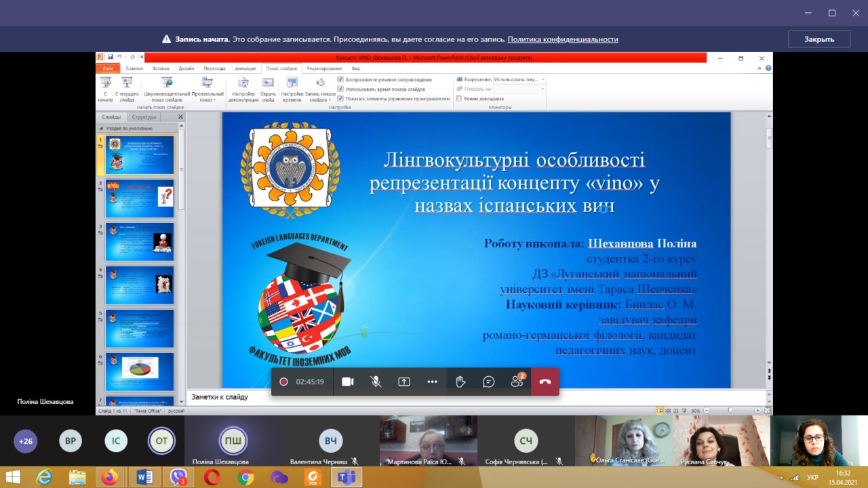Select slide 2 thumbnail in the slide panel

click(139, 198)
